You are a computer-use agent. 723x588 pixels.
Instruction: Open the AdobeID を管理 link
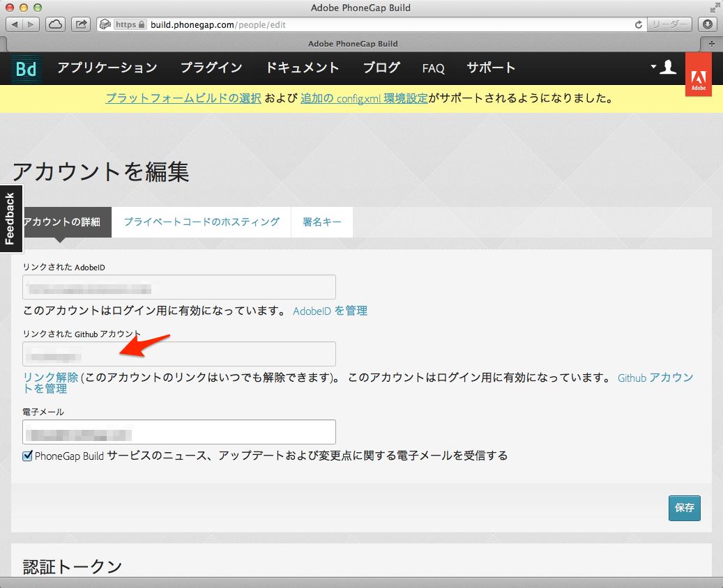(330, 311)
